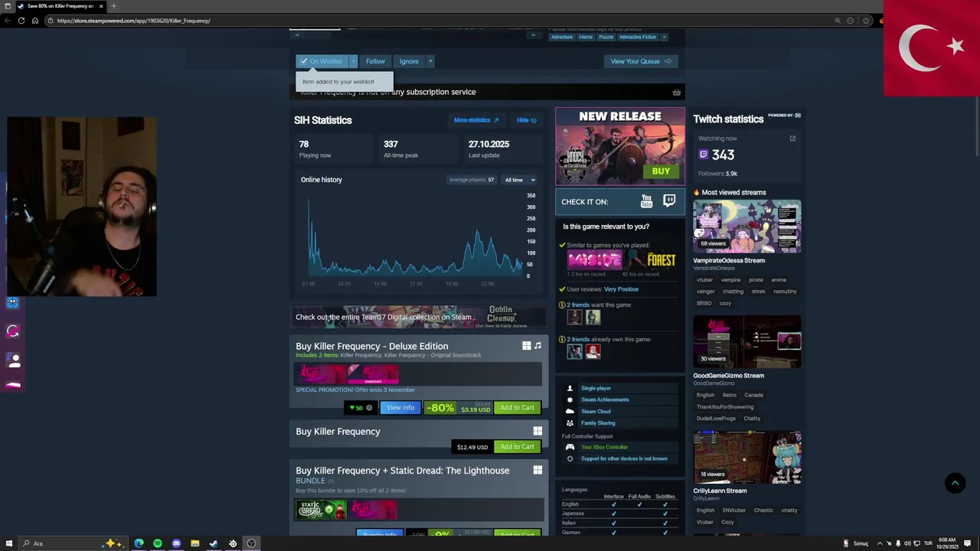980x551 pixels.
Task: Click the gift box icon in subscription bar
Action: point(676,93)
